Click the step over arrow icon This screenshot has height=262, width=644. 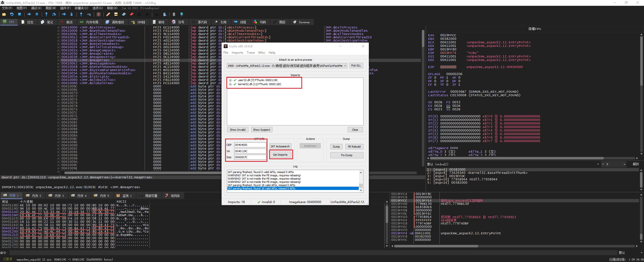(x=54, y=14)
